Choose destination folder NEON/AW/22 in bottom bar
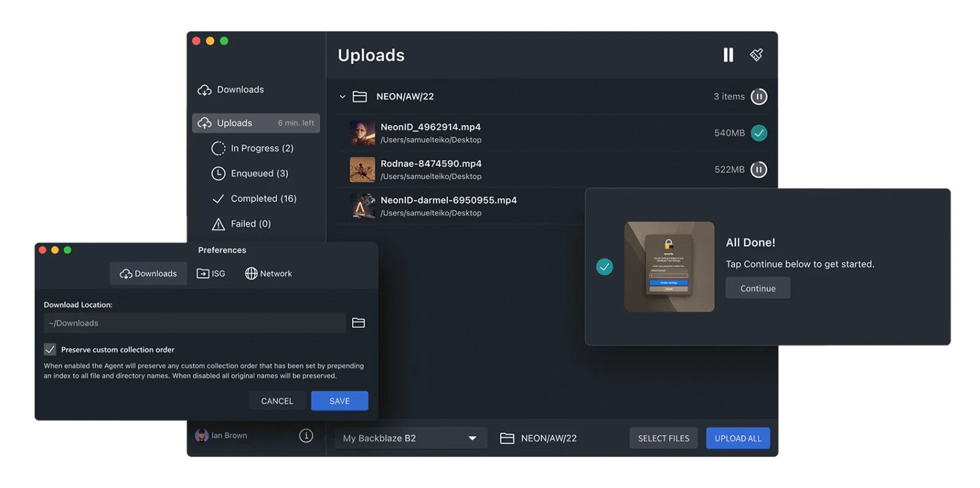 [538, 438]
